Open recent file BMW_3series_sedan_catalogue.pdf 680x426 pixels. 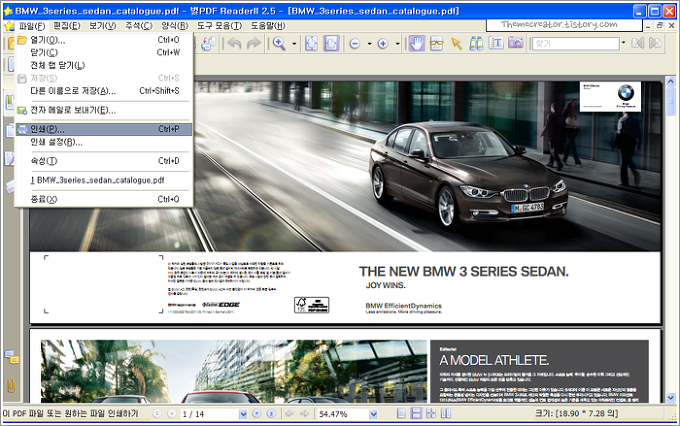(x=104, y=180)
